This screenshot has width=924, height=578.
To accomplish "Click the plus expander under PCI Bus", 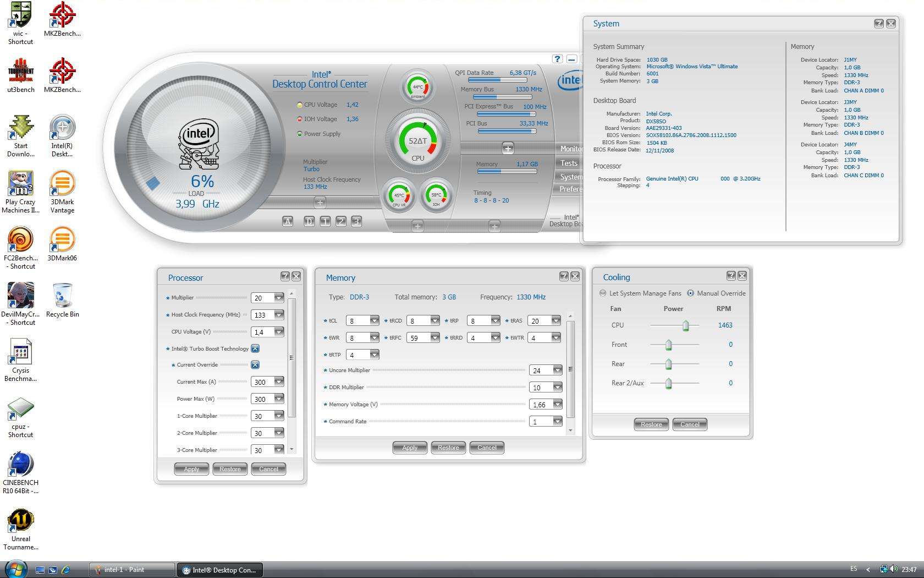I will 508,148.
